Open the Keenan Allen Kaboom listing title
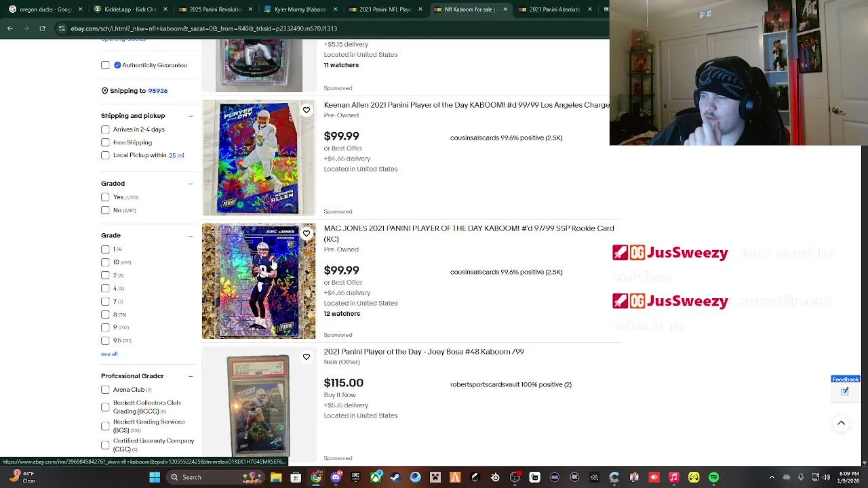868x488 pixels. tap(467, 106)
